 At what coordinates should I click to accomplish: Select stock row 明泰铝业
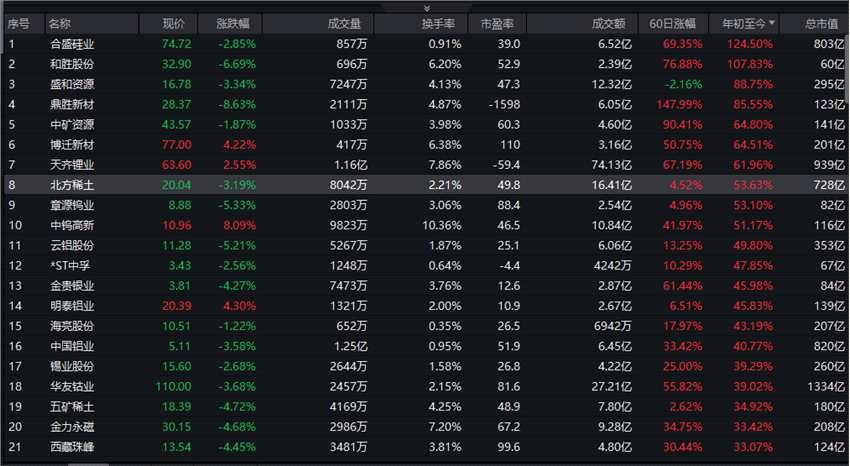coord(424,306)
